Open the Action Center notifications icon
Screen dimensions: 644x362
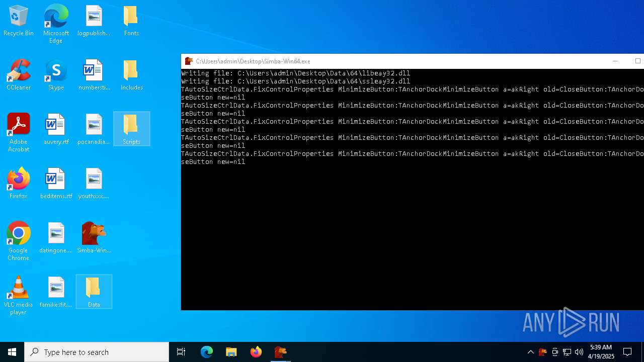point(627,352)
